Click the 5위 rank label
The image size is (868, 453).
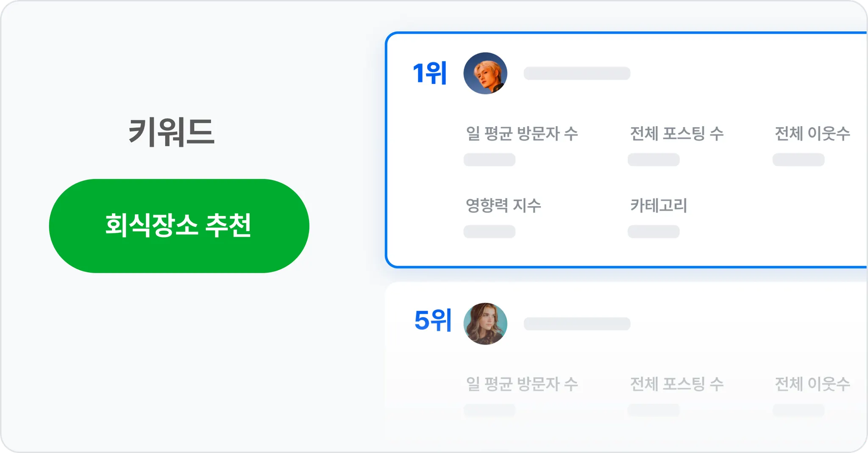click(433, 320)
